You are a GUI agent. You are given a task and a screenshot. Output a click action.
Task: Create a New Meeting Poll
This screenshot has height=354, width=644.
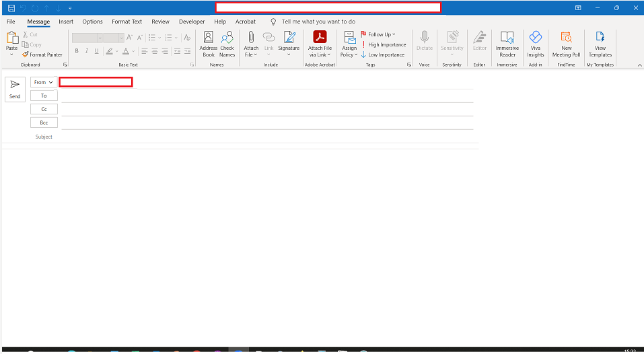[567, 44]
